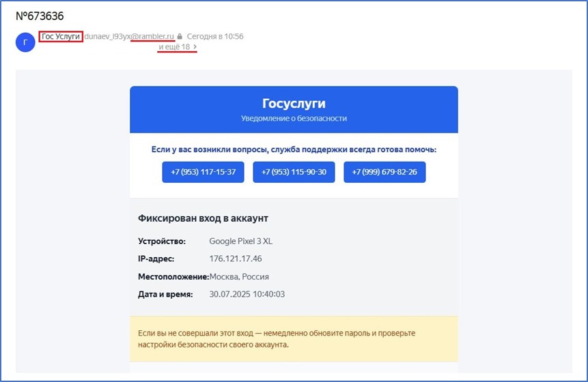This screenshot has width=588, height=382.
Task: Click the 'IP-адрес:' label
Action: pyautogui.click(x=156, y=259)
